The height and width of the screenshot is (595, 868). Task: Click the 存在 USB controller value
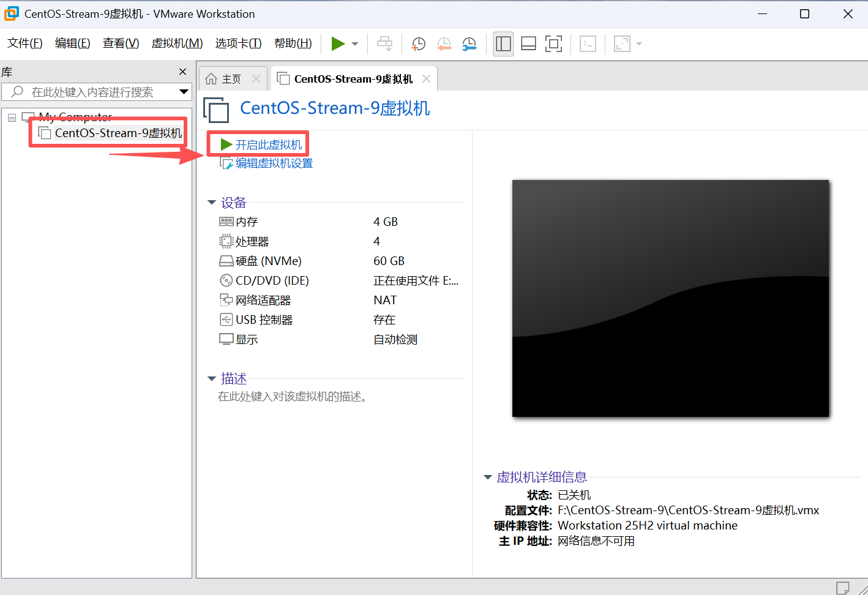384,320
